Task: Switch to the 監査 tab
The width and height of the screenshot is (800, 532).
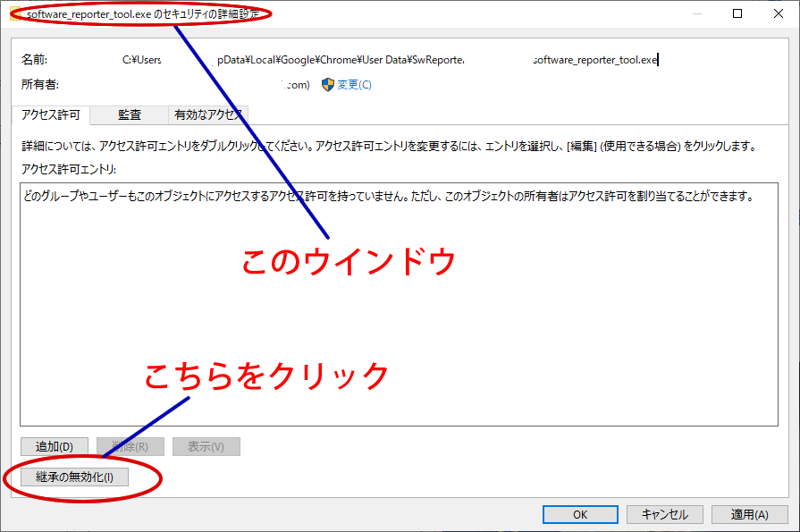Action: coord(129,114)
